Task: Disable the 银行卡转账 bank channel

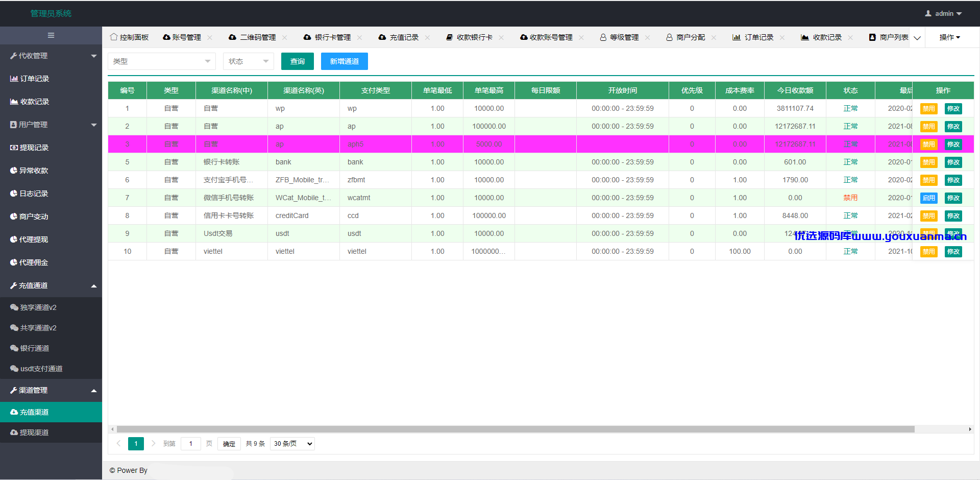Action: (928, 162)
